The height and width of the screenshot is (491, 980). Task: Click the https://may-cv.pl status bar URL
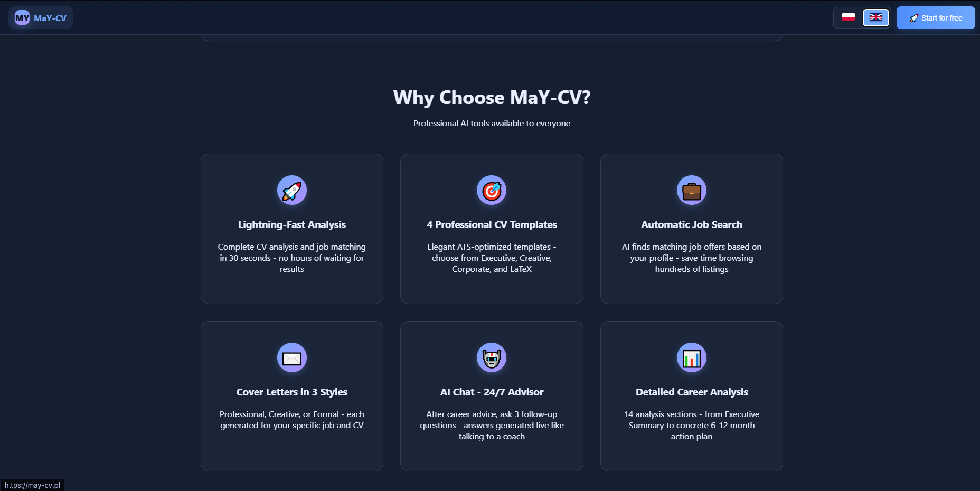click(x=32, y=485)
